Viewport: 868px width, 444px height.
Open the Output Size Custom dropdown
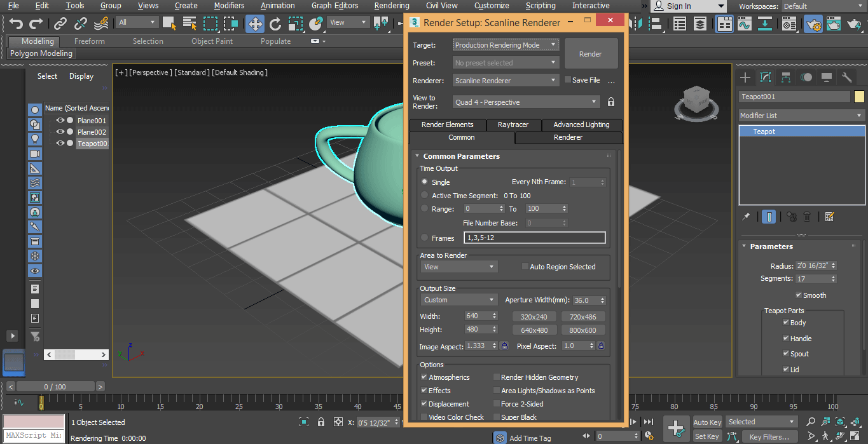coord(458,300)
